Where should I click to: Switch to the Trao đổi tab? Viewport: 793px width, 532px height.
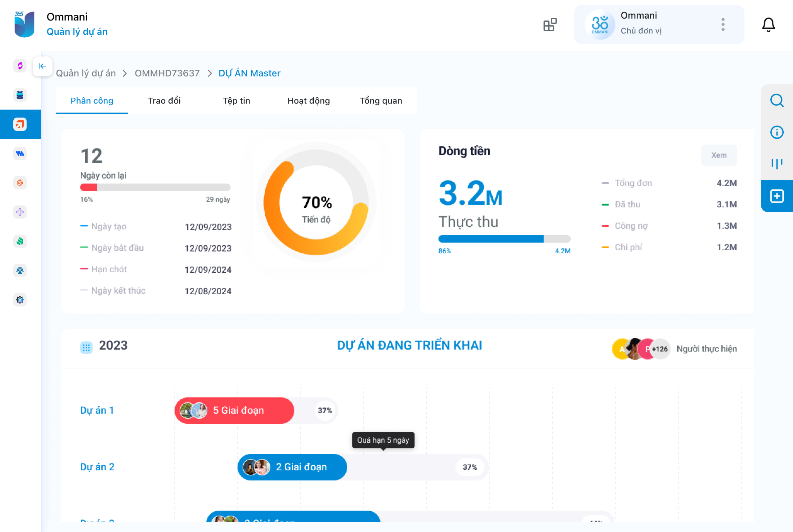(164, 101)
